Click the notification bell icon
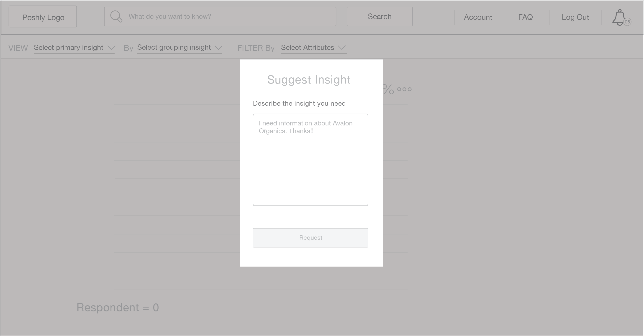Viewport: 644px width, 336px height. (x=619, y=17)
